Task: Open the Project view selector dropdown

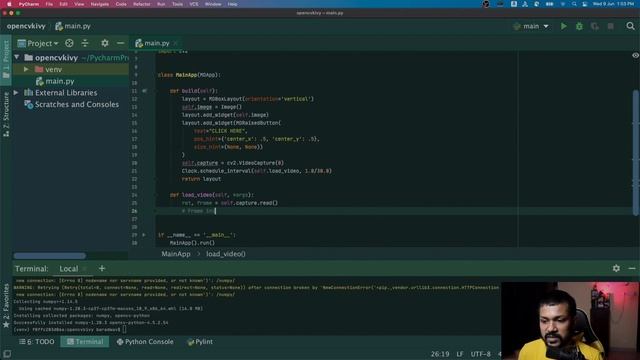Action: [38, 43]
